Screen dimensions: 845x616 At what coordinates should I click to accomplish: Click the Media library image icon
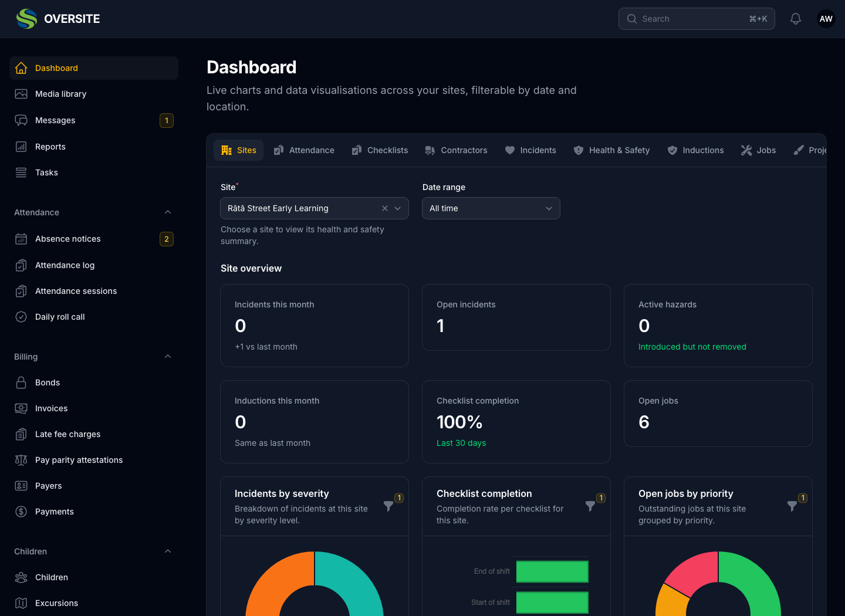pos(21,94)
